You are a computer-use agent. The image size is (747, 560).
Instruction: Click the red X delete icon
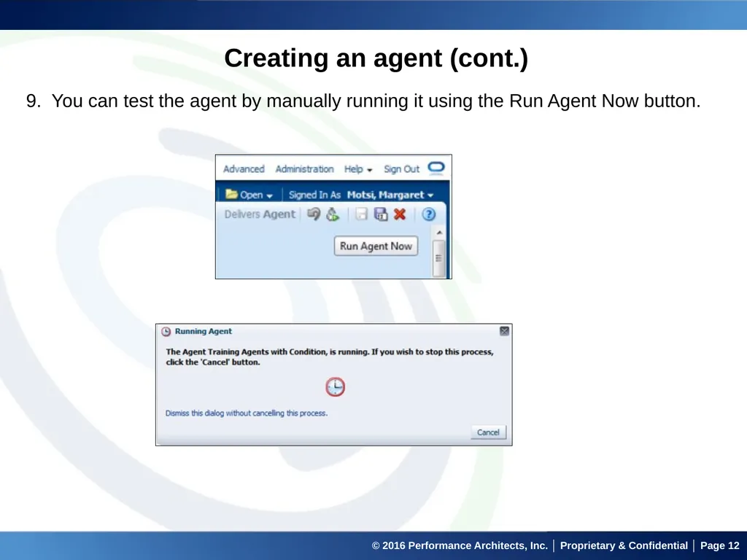[400, 214]
